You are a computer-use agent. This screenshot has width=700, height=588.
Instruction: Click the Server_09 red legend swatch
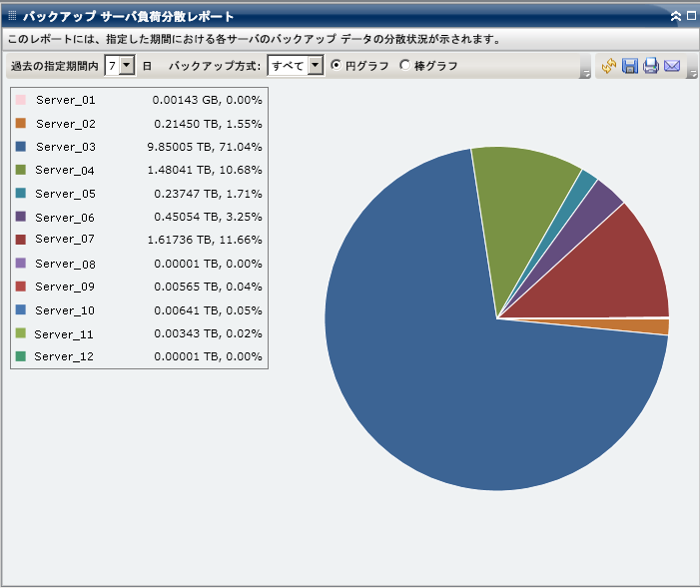click(21, 287)
